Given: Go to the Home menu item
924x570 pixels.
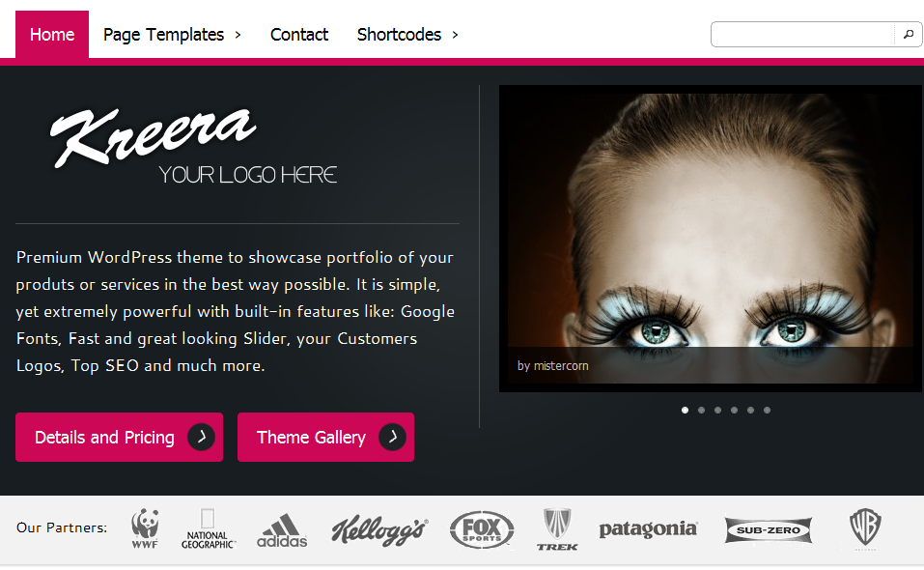Looking at the screenshot, I should click(52, 34).
